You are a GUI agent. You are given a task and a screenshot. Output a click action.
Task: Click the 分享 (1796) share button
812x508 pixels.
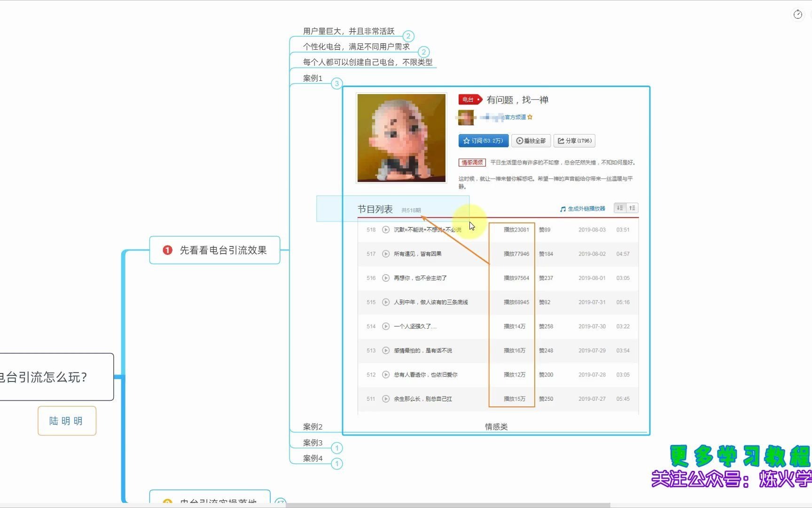point(575,141)
